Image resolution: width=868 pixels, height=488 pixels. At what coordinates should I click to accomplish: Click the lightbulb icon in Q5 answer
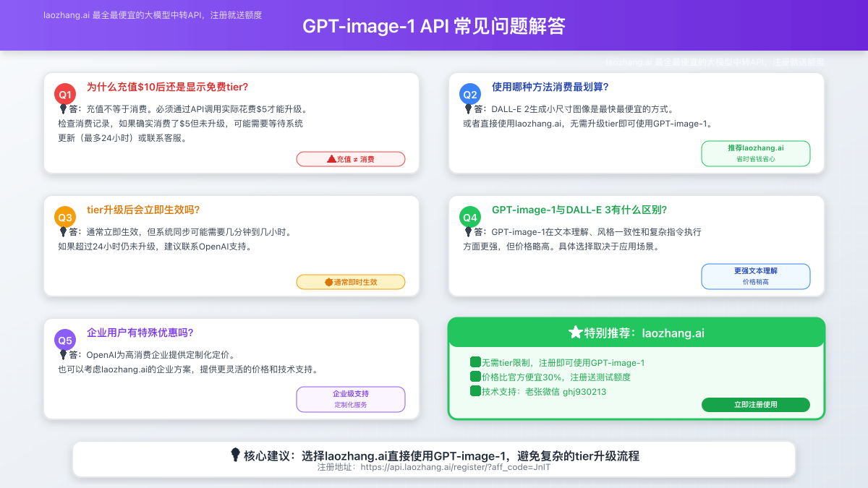[x=63, y=355]
